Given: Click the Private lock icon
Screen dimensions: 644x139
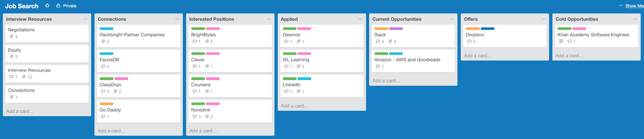Looking at the screenshot, I should pos(58,6).
